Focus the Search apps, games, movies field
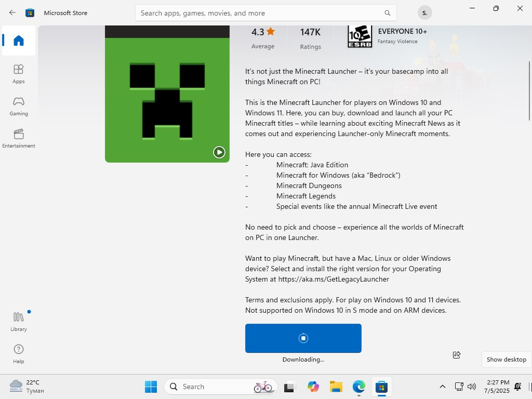 pyautogui.click(x=265, y=13)
